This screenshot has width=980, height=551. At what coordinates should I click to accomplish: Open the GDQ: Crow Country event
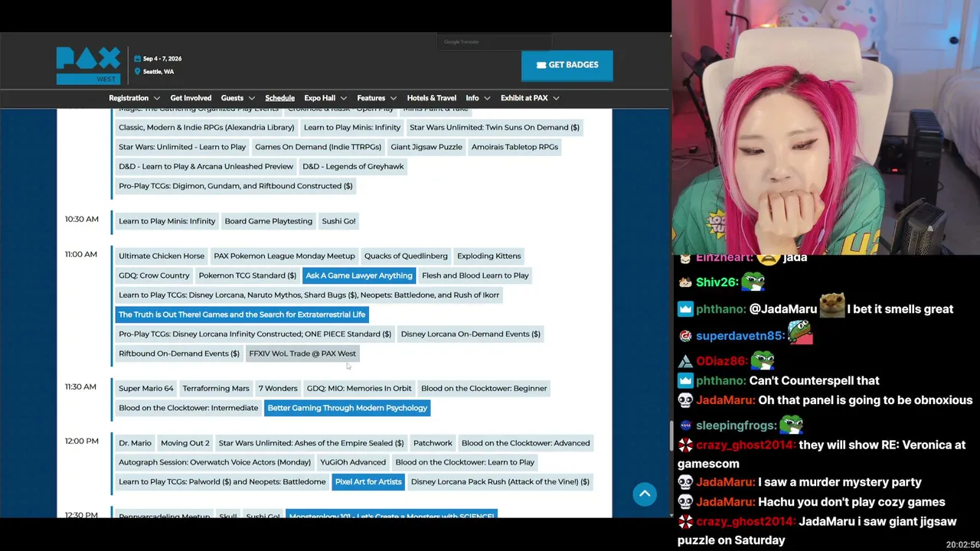tap(154, 275)
